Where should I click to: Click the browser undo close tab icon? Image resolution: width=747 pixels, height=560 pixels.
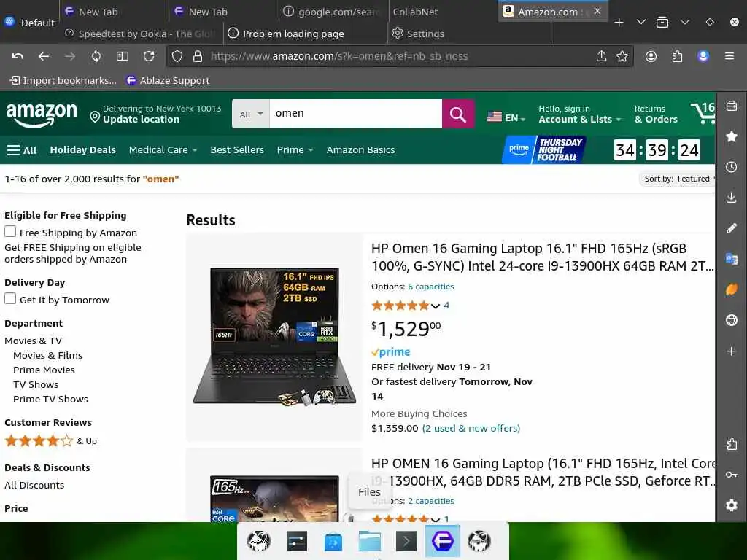click(18, 56)
